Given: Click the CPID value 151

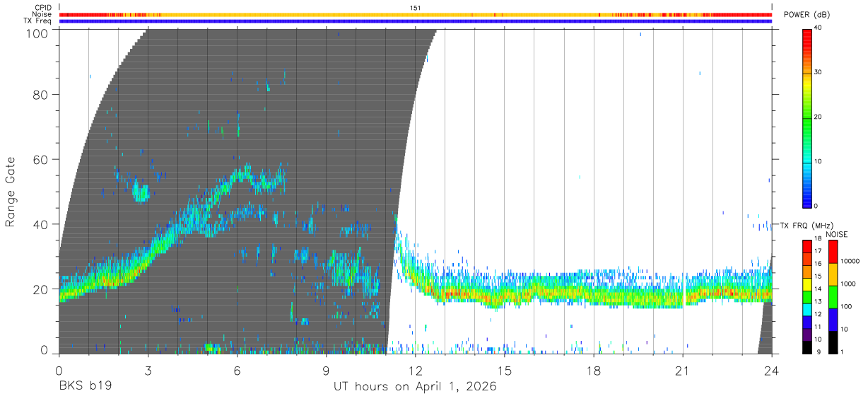Looking at the screenshot, I should pyautogui.click(x=416, y=8).
